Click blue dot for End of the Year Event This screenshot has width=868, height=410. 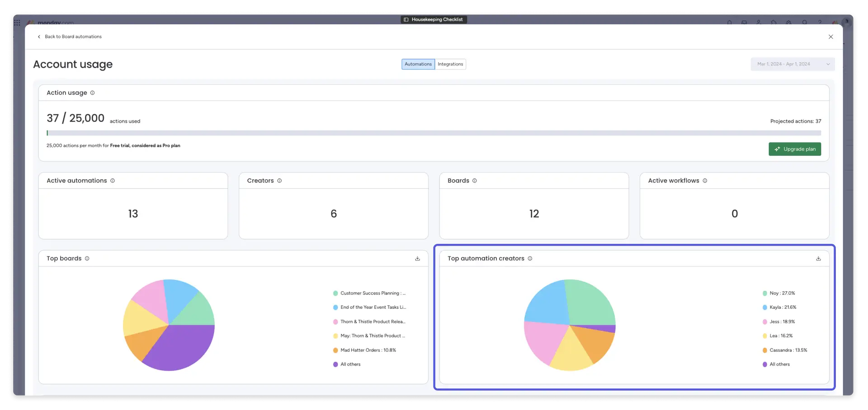click(335, 307)
